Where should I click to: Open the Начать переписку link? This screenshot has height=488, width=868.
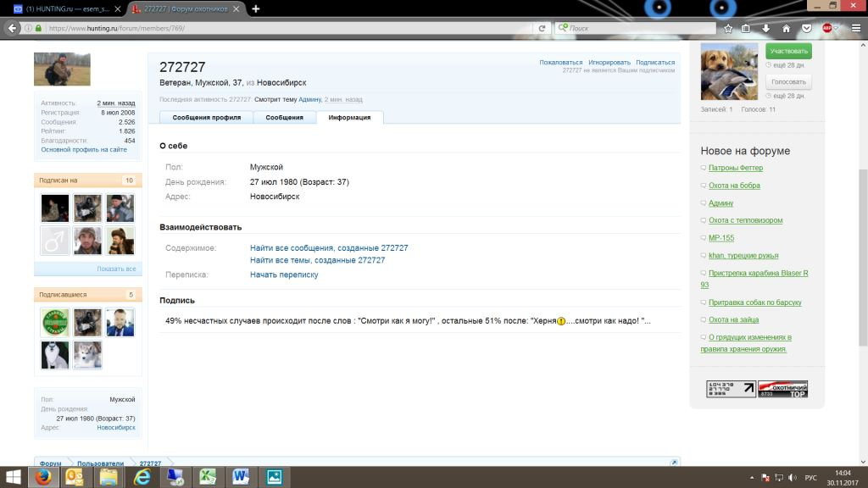point(284,274)
